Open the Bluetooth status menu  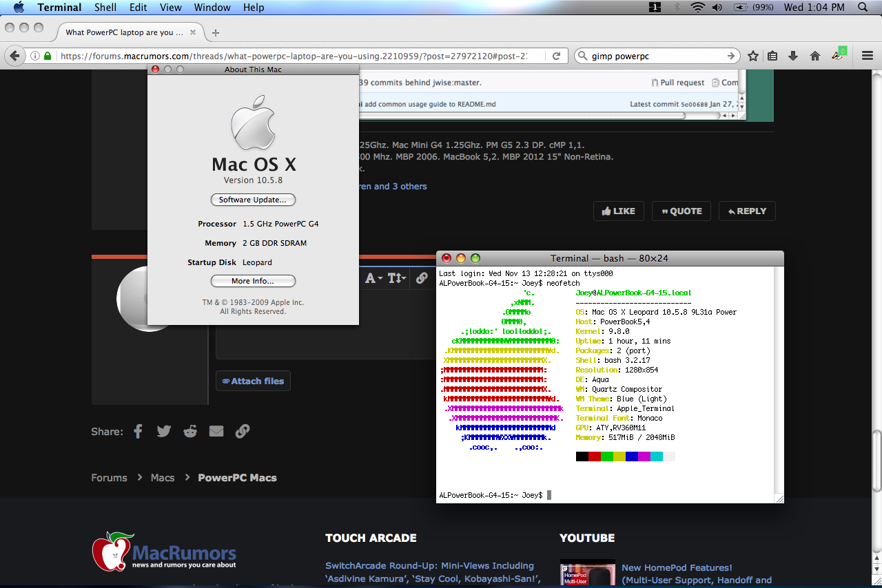pos(677,8)
